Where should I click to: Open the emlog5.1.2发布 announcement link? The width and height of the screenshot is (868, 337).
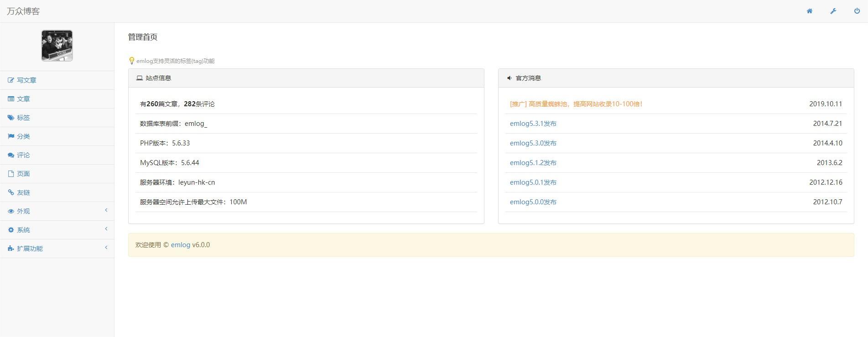(533, 163)
